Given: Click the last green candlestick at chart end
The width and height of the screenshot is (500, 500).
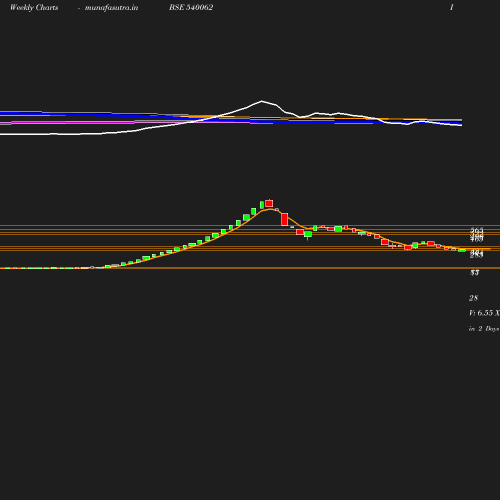Looking at the screenshot, I should pyautogui.click(x=462, y=250).
